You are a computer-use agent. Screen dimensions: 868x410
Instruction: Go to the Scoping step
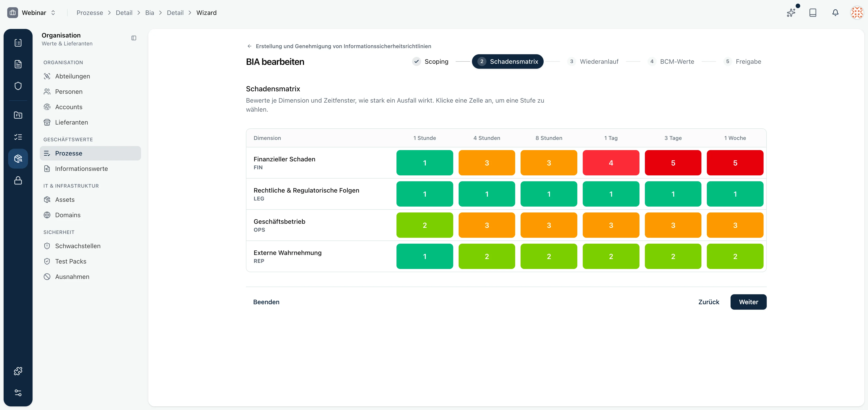point(430,62)
